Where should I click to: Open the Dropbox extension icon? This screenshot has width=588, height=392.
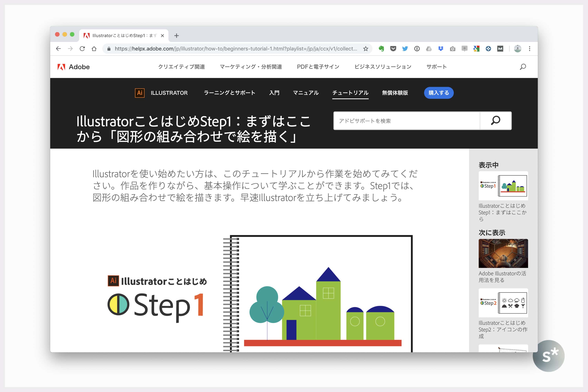(441, 49)
